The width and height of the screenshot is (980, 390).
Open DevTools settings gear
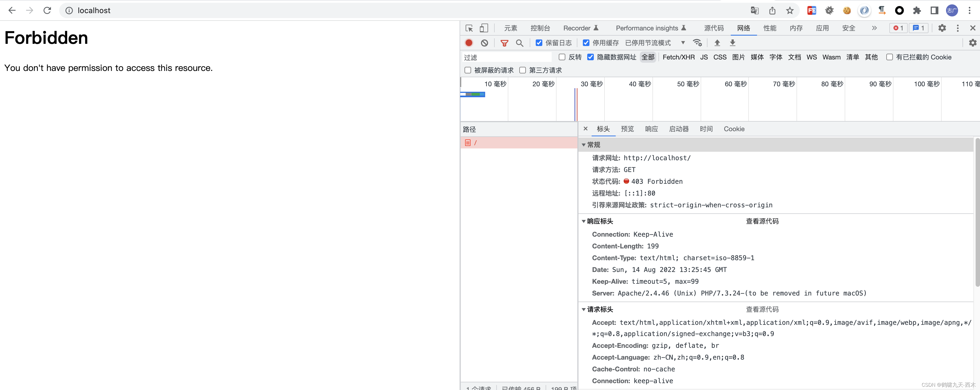point(942,28)
